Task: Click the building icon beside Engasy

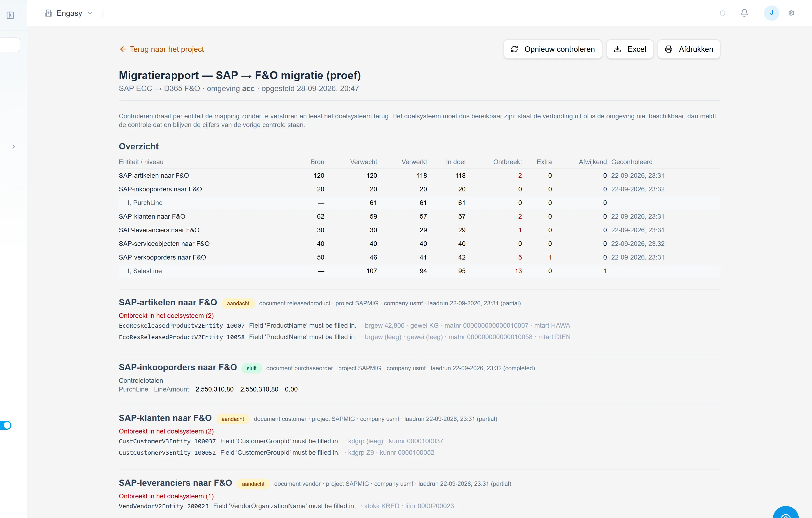Action: [x=49, y=13]
